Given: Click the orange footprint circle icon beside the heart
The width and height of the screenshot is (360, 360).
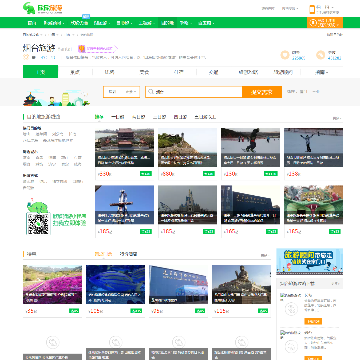Looking at the screenshot, I should pyautogui.click(x=320, y=55).
